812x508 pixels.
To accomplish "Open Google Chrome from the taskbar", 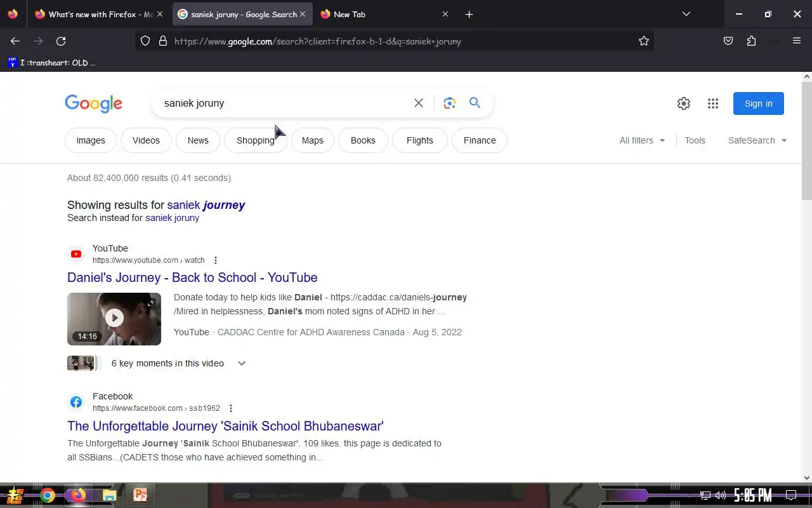I will (48, 495).
